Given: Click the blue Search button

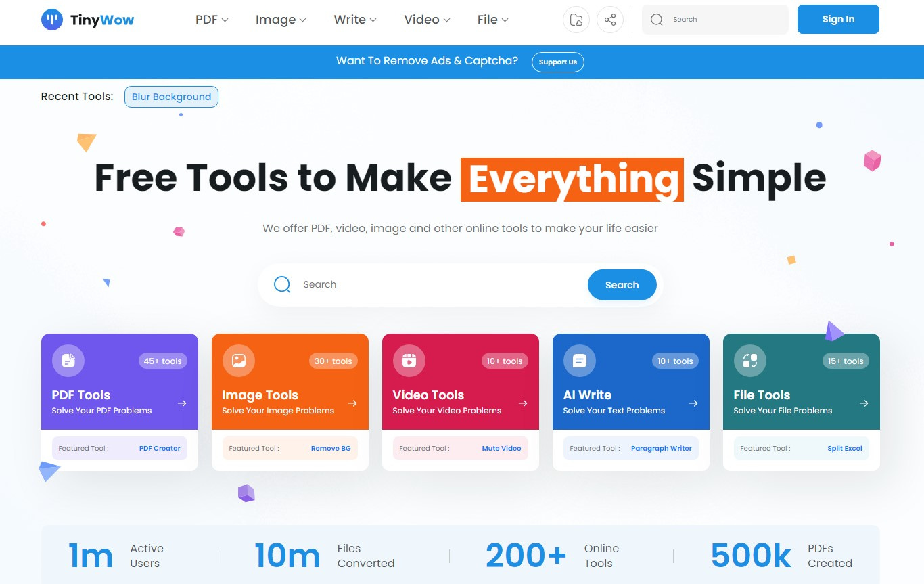Looking at the screenshot, I should pyautogui.click(x=622, y=285).
